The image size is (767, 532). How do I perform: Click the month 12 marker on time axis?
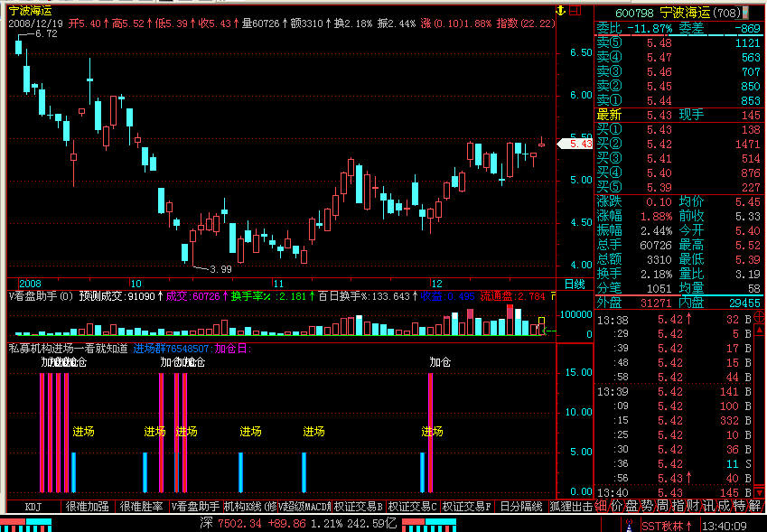[x=436, y=285]
